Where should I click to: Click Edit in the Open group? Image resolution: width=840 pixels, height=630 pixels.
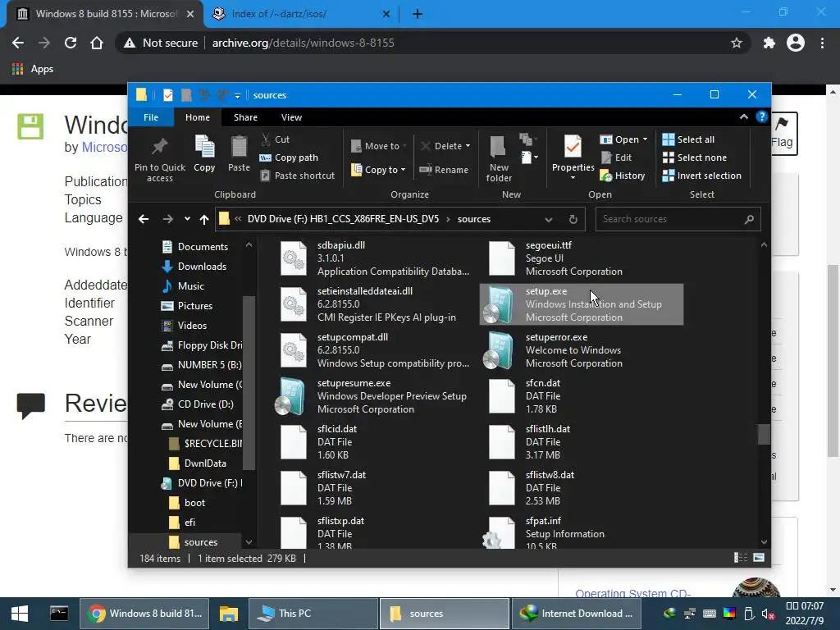pyautogui.click(x=616, y=157)
